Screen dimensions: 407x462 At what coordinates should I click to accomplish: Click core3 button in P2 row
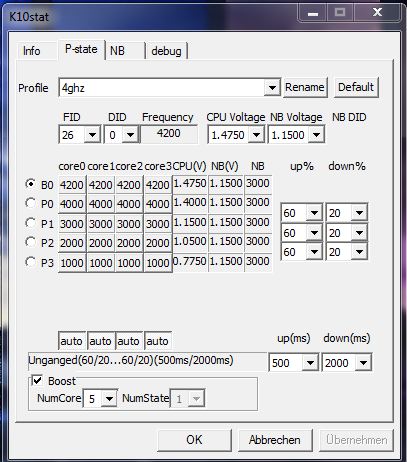pyautogui.click(x=158, y=243)
